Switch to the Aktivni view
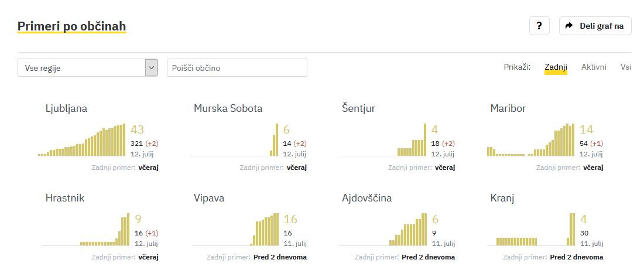The image size is (644, 270). coord(594,67)
